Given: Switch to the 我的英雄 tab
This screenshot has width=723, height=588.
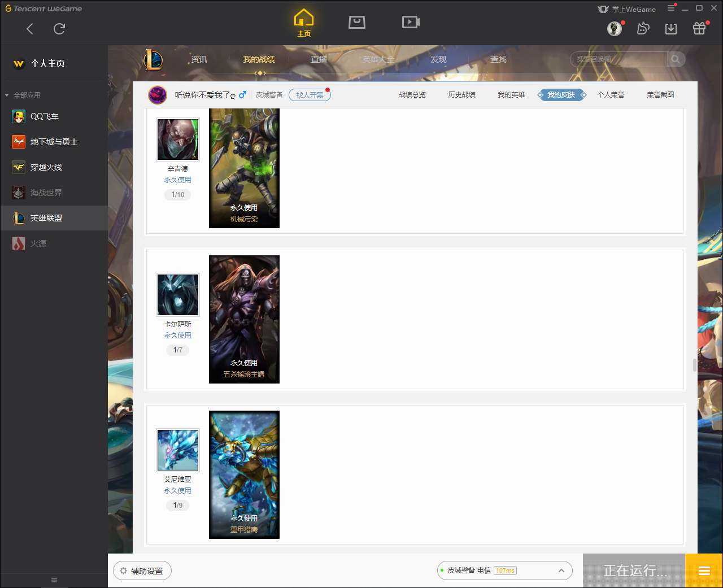Looking at the screenshot, I should click(x=511, y=95).
